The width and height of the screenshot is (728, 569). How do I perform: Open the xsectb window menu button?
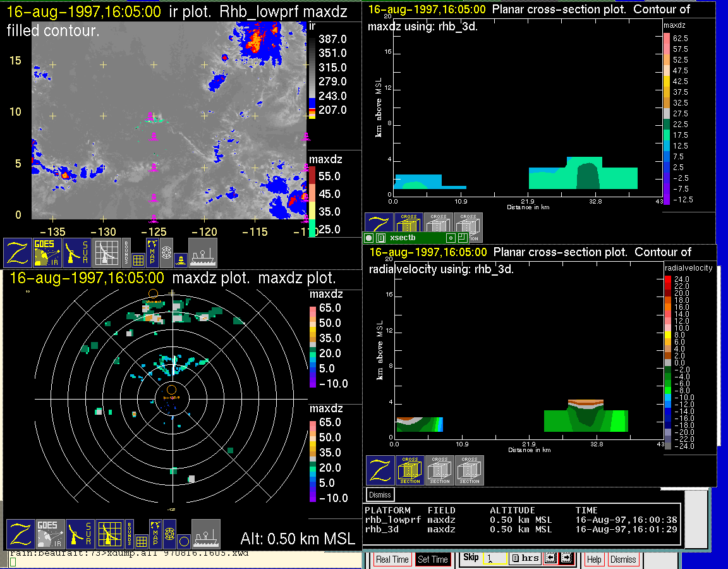(369, 238)
